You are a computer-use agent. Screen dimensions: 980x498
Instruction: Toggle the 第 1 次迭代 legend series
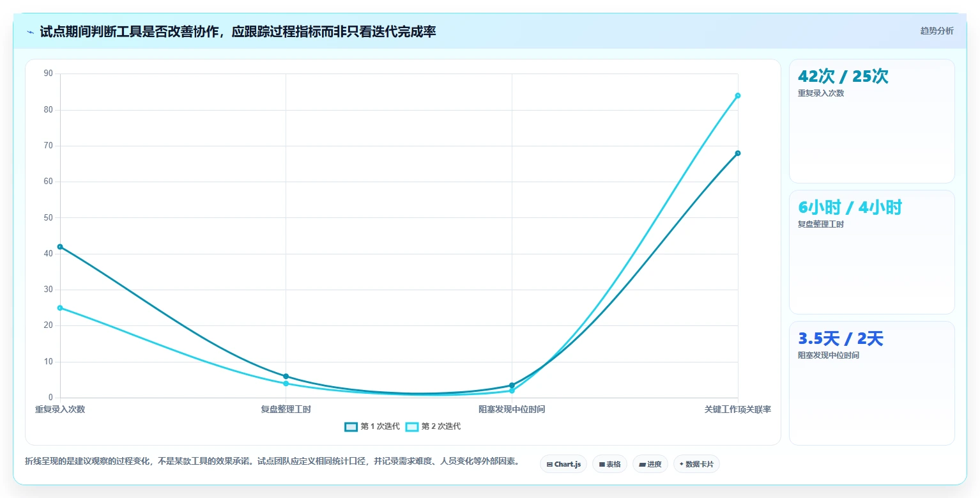[x=372, y=426]
